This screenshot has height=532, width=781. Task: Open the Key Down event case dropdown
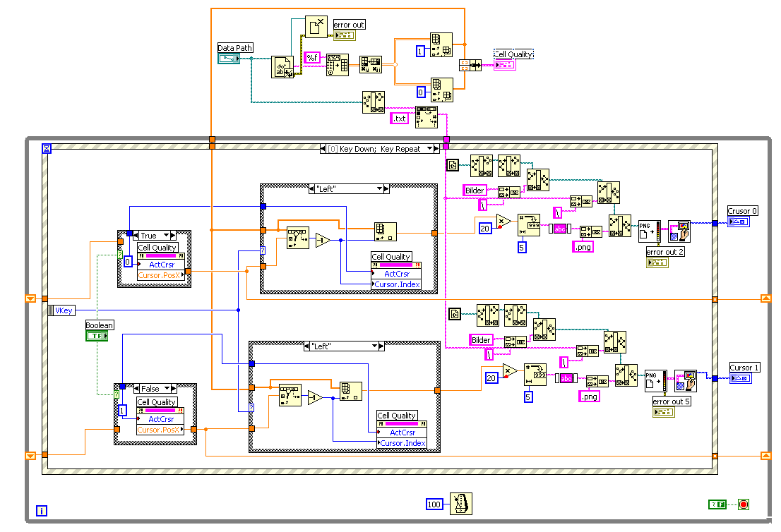coord(430,148)
